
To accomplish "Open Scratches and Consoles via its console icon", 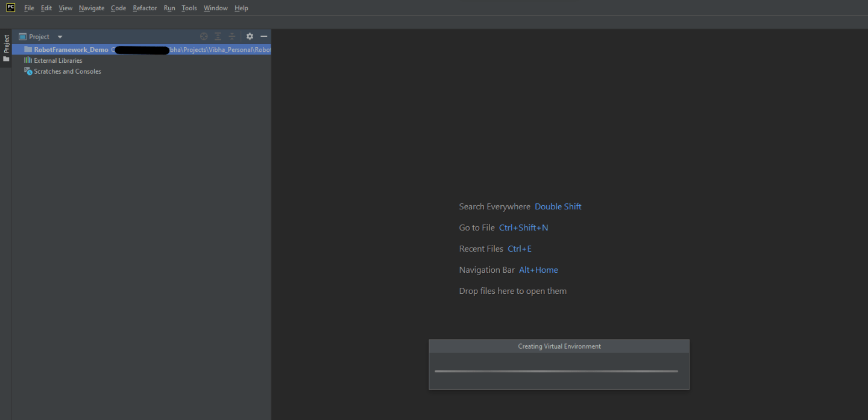I will [x=28, y=71].
